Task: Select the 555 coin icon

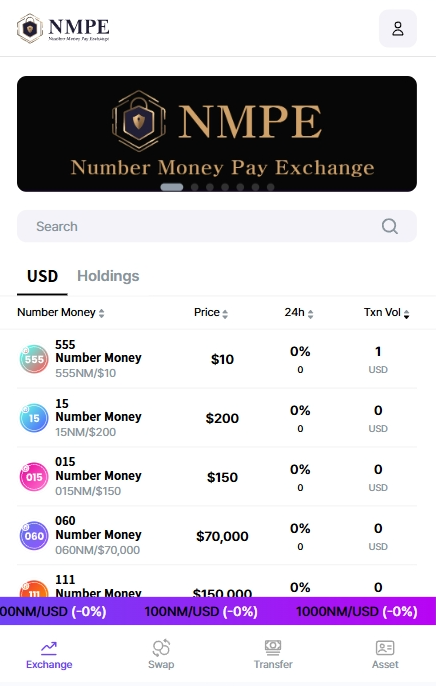Action: pos(34,359)
